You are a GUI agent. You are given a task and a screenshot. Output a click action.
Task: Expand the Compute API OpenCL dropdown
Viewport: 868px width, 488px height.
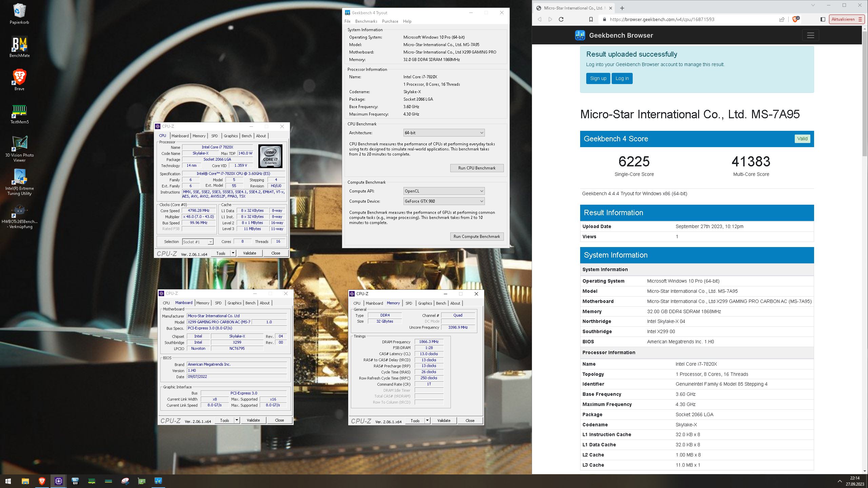click(x=444, y=191)
